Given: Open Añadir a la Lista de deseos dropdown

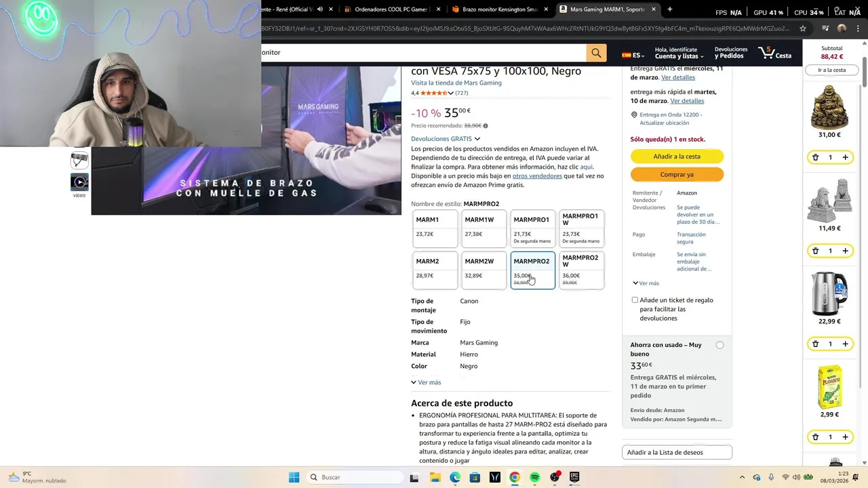Looking at the screenshot, I should [x=677, y=452].
